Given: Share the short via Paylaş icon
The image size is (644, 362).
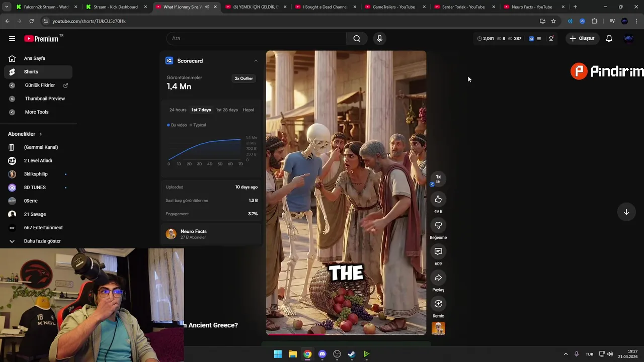Looking at the screenshot, I should 438,278.
